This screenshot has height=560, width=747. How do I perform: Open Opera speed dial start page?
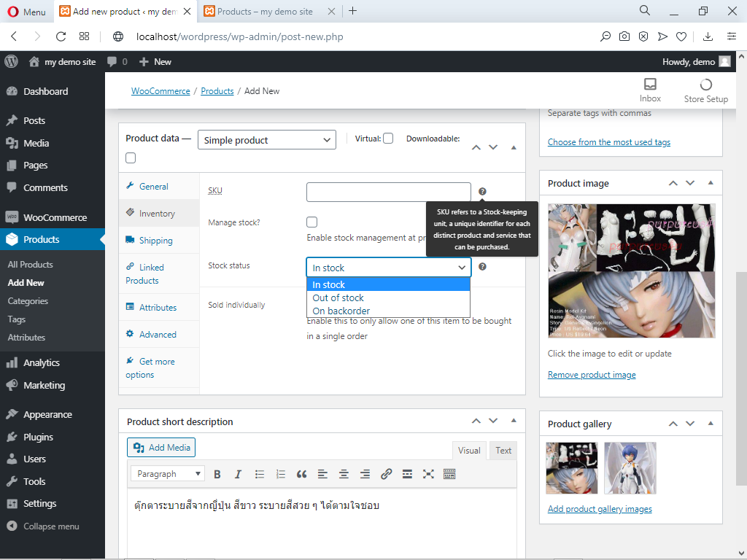pyautogui.click(x=85, y=36)
